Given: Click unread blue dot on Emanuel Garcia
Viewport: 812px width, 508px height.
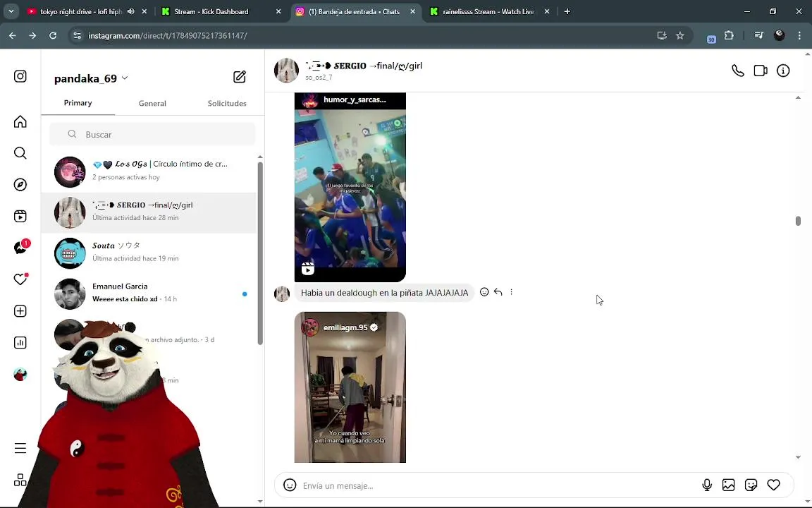Looking at the screenshot, I should tap(245, 294).
